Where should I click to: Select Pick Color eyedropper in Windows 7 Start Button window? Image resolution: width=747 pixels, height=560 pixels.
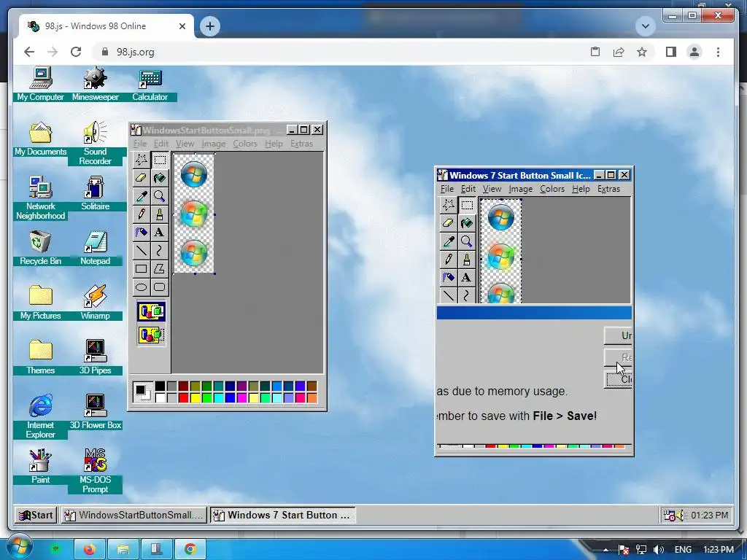point(449,241)
